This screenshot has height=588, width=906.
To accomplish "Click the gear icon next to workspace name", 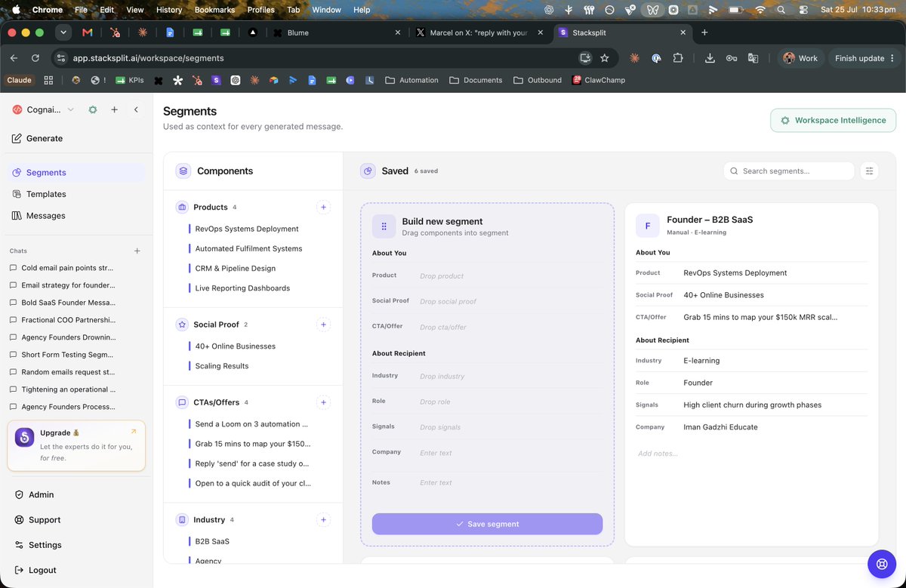I will tap(93, 109).
